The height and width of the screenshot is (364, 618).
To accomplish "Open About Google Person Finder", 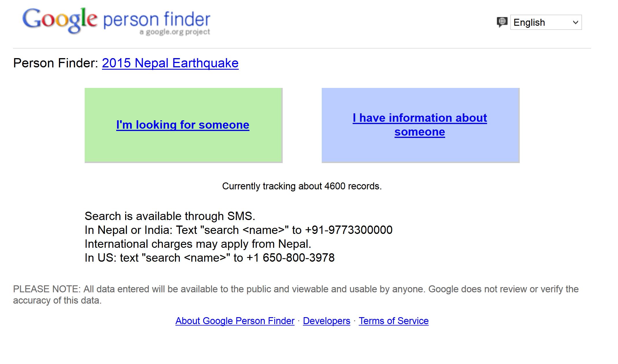I will (x=235, y=321).
